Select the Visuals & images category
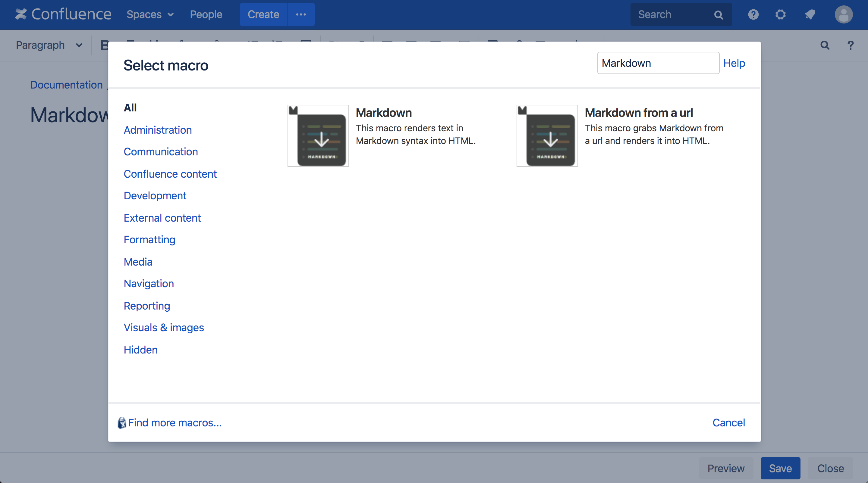 coord(164,328)
